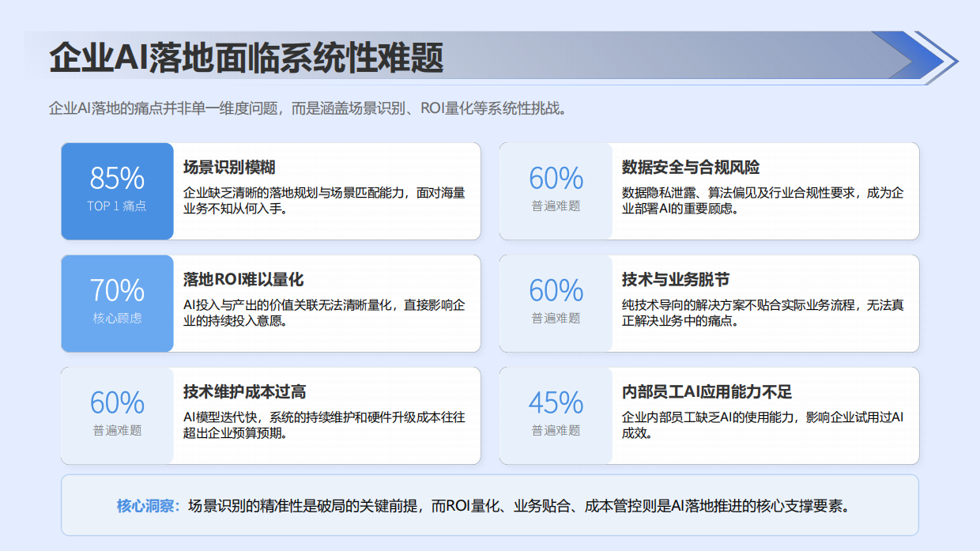
Task: Click the description under 落地ROI难以量化
Action: (324, 313)
